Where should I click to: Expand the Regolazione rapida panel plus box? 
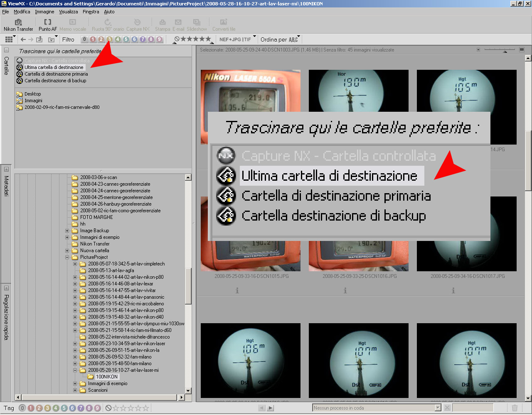(x=6, y=288)
